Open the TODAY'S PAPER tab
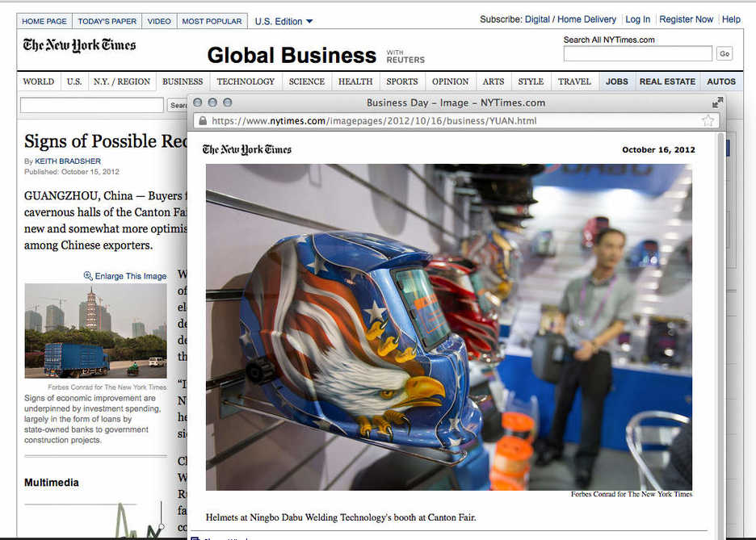Screen dimensions: 756x540 coord(107,21)
